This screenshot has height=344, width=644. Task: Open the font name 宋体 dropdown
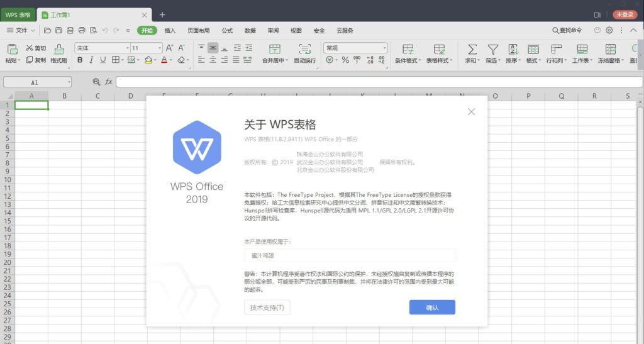point(127,48)
